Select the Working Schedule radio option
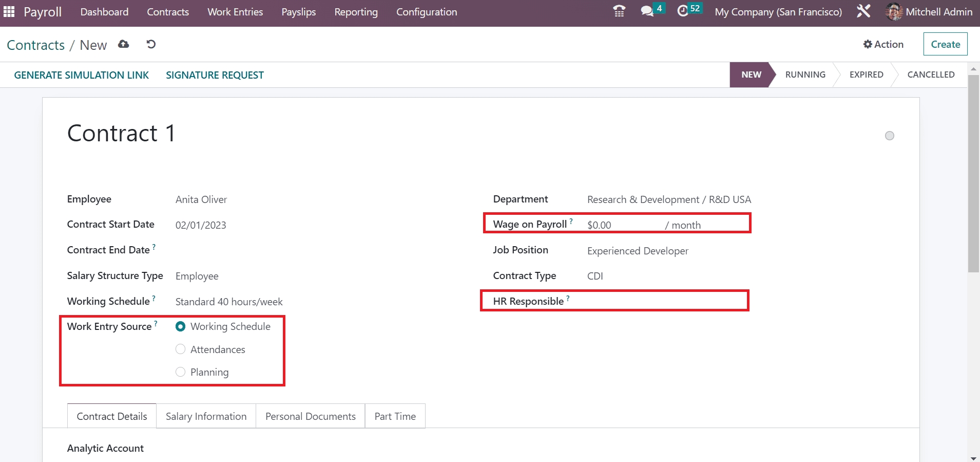This screenshot has height=462, width=980. click(180, 326)
